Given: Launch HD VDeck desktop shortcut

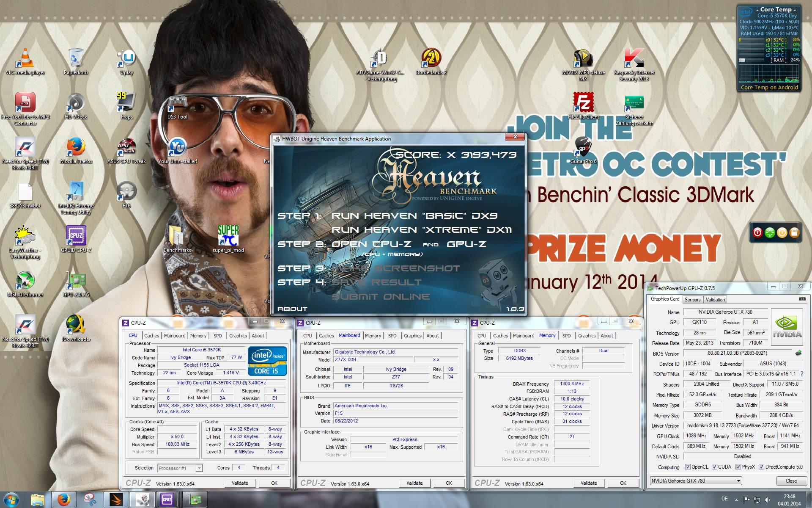Looking at the screenshot, I should click(76, 106).
